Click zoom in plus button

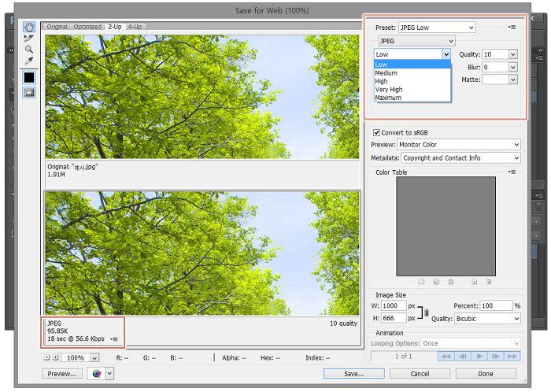tap(56, 357)
